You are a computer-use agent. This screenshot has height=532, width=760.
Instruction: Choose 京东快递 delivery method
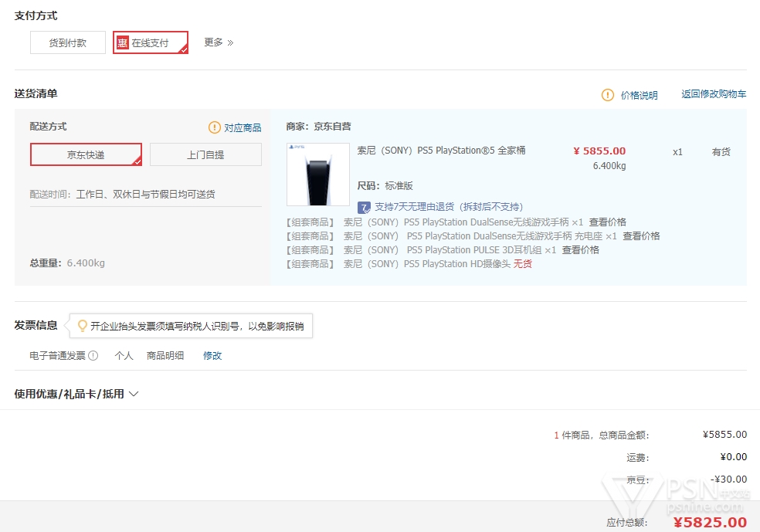point(86,154)
